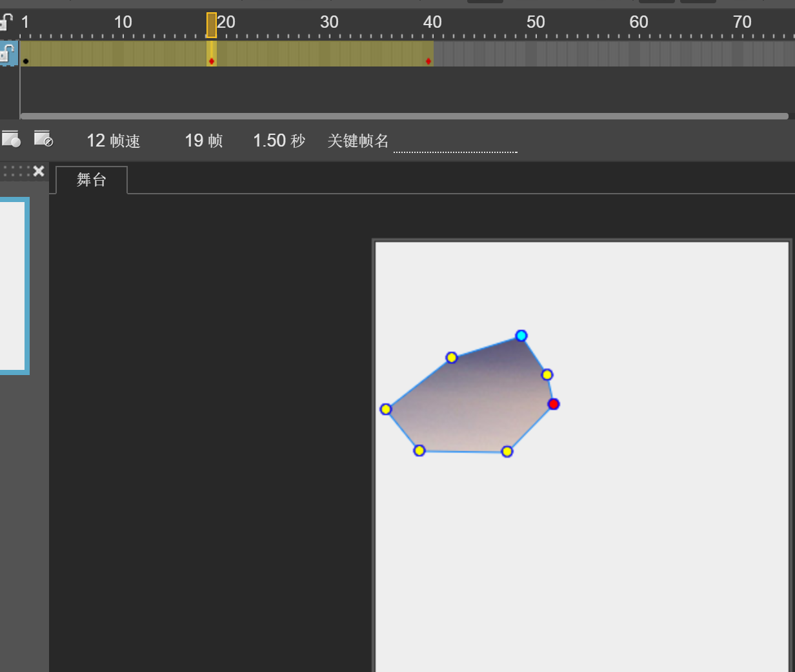Close the left panel with the X
This screenshot has width=795, height=672.
click(x=39, y=171)
